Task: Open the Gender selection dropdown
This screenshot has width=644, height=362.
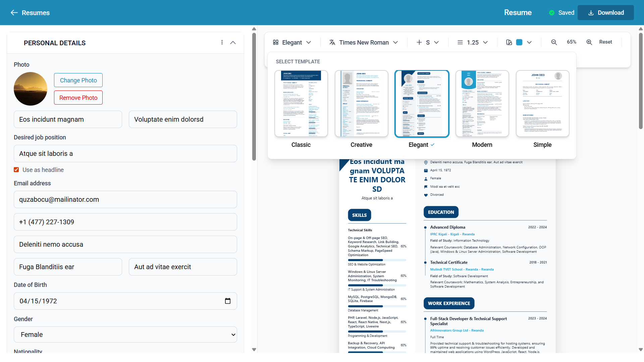Action: pyautogui.click(x=125, y=334)
